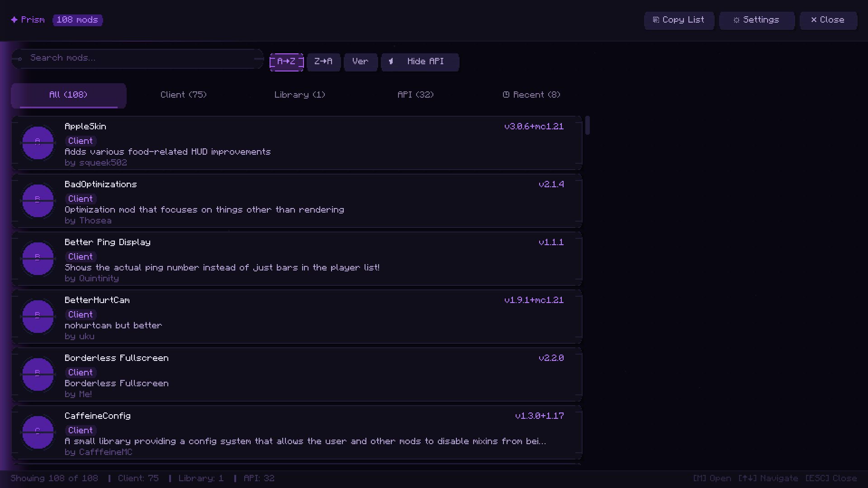This screenshot has width=868, height=488.
Task: Open the Client (75) tab
Action: (184, 95)
